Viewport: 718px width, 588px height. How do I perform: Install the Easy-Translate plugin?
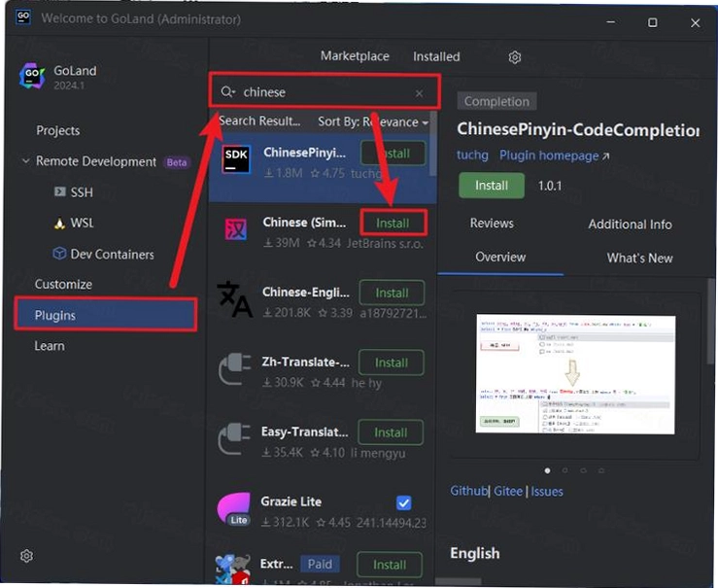[391, 432]
